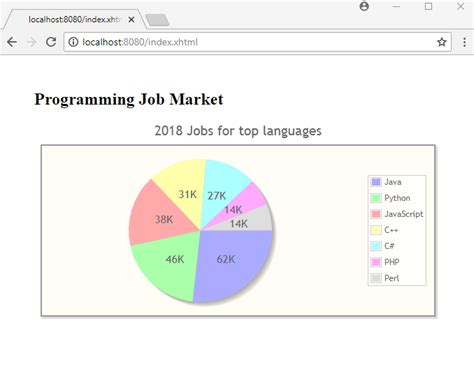Minimize the Chrome window

point(396,6)
